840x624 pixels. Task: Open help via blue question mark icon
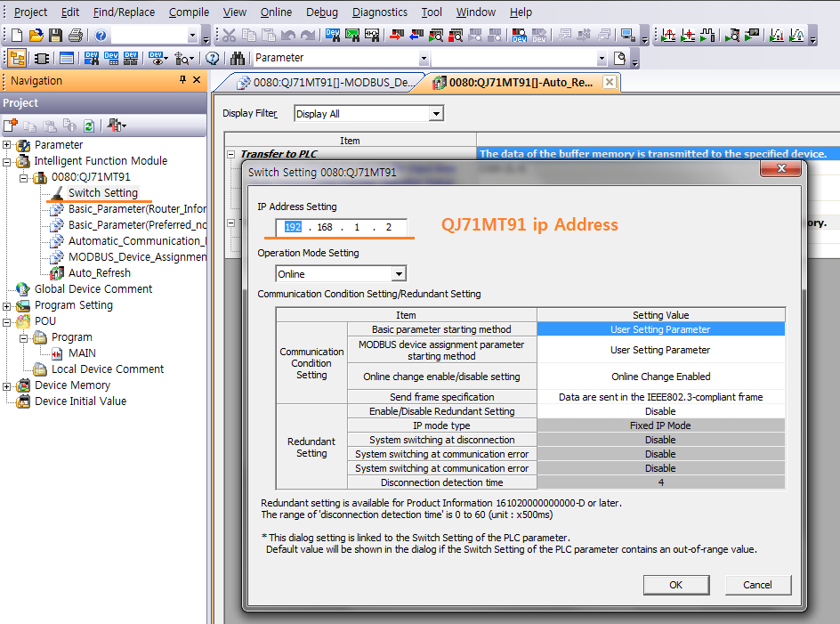click(101, 36)
